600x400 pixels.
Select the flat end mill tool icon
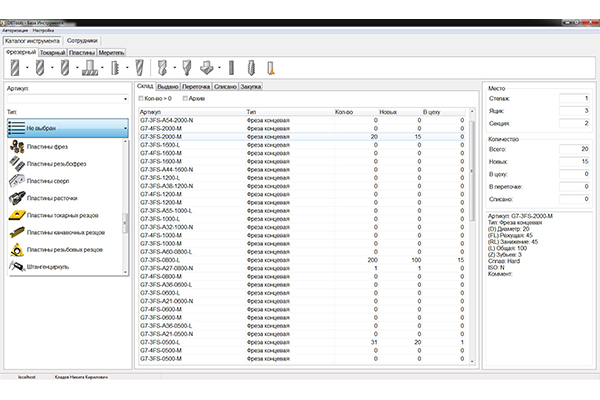click(x=15, y=68)
